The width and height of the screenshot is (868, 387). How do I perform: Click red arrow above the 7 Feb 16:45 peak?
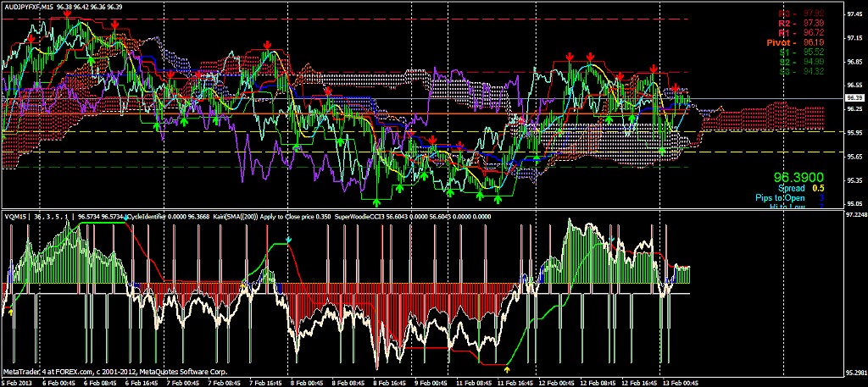[267, 44]
